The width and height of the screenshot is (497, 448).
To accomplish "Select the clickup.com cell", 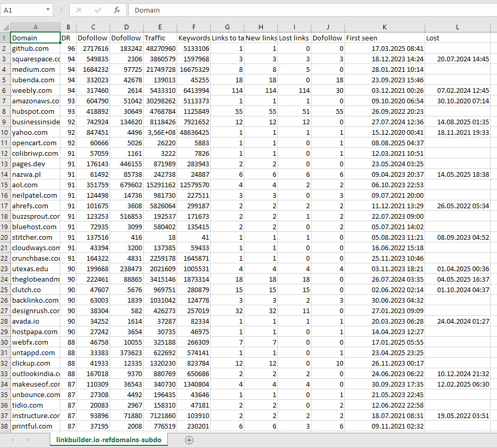I will click(36, 363).
